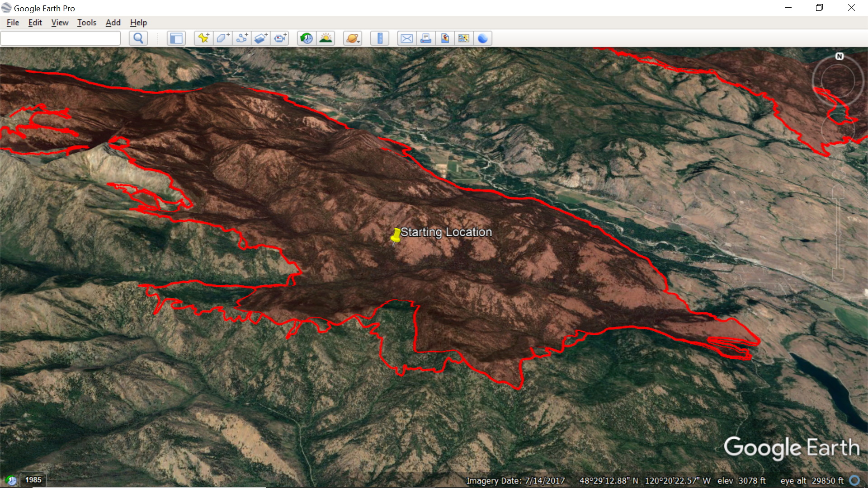Print the current view

pos(425,38)
